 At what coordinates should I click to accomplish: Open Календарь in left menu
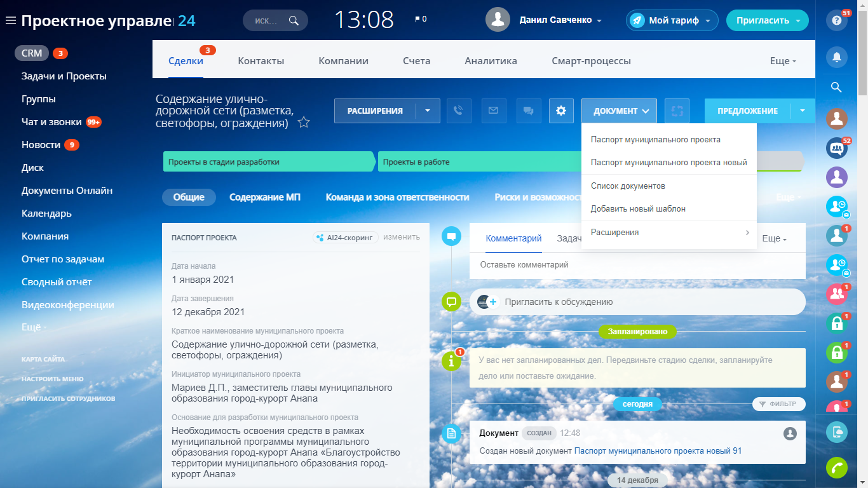(x=46, y=213)
